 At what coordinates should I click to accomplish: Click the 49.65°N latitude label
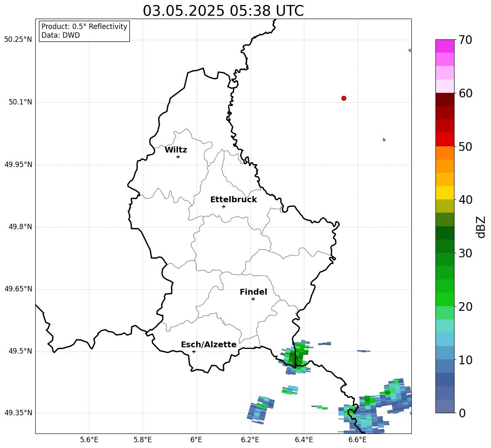pyautogui.click(x=18, y=289)
